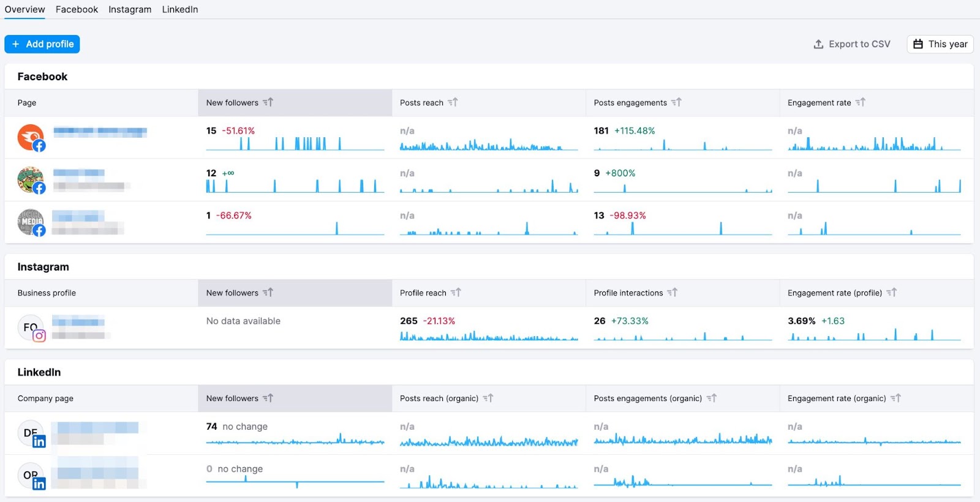Select the Instagram business profile FO avatar
Viewport: 980px width, 502px height.
coord(31,328)
